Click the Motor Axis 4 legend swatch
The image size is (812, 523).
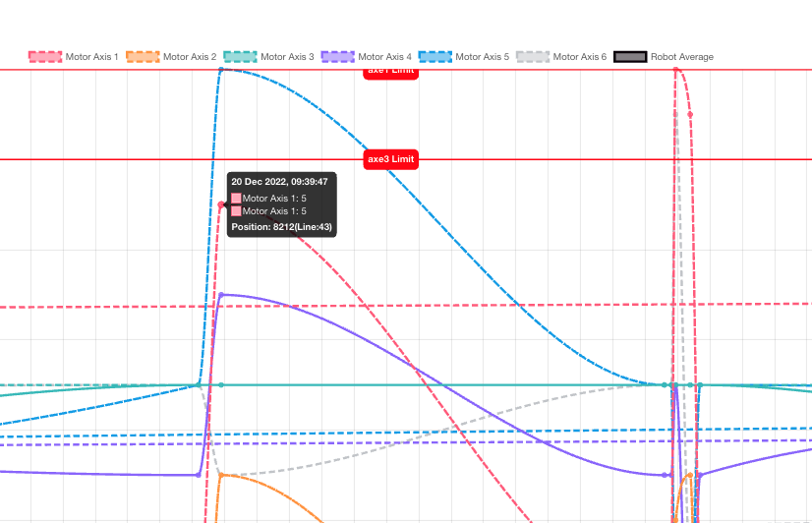pos(337,57)
